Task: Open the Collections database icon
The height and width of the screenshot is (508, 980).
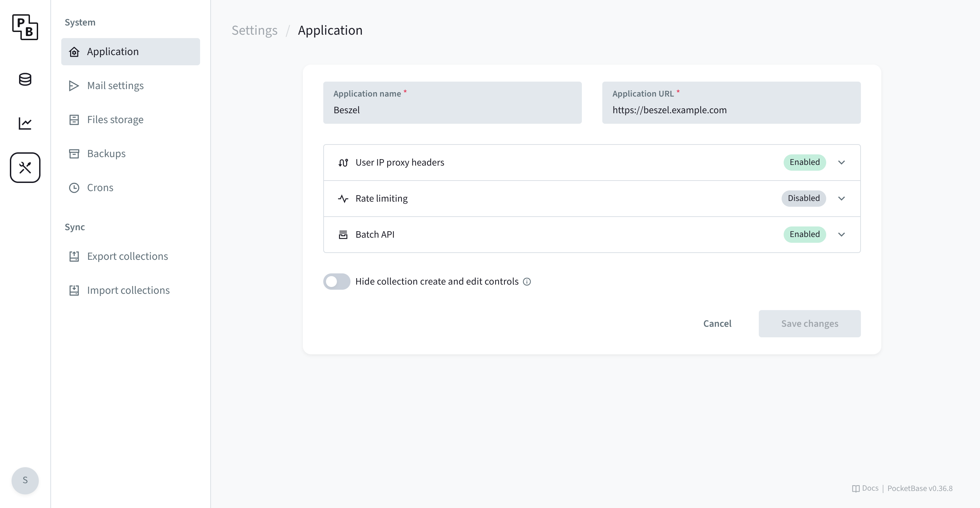Action: [x=25, y=80]
